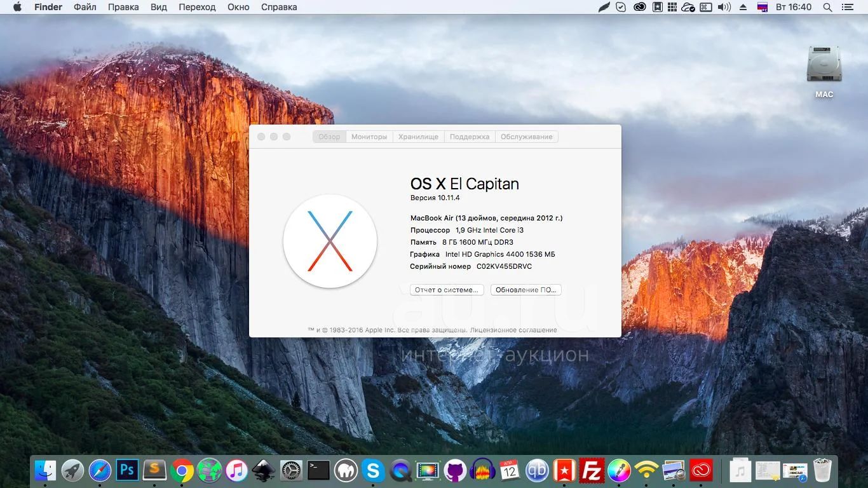
Task: Click the colorful monitor dock icon
Action: click(428, 470)
